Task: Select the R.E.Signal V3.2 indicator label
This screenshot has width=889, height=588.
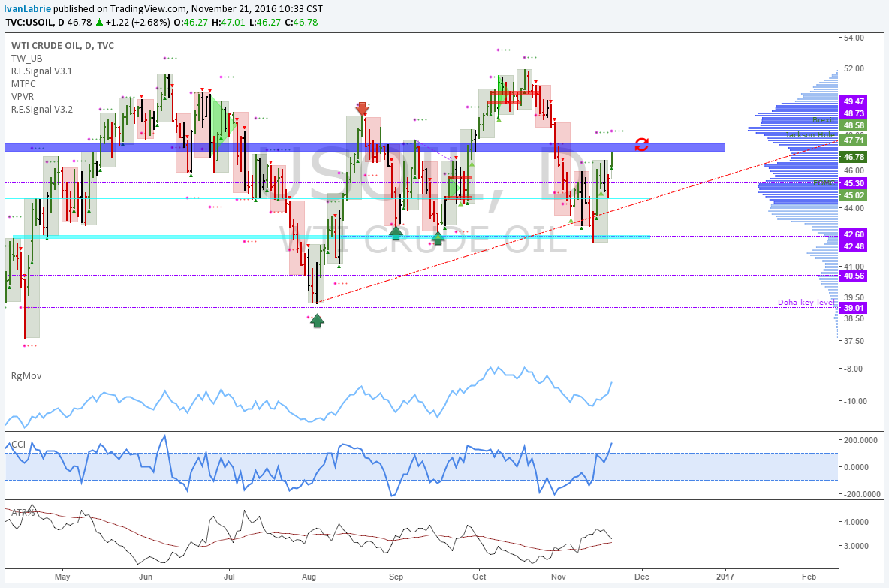Action: click(42, 110)
